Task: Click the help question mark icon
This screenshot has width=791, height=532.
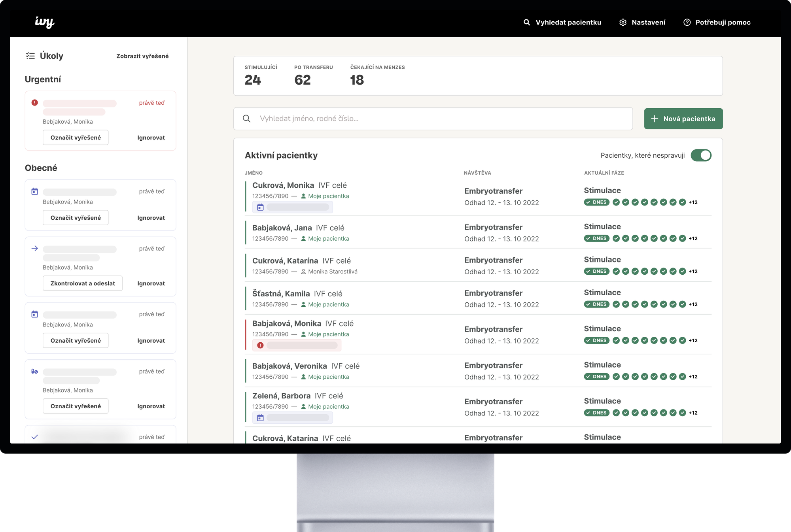Action: tap(687, 22)
